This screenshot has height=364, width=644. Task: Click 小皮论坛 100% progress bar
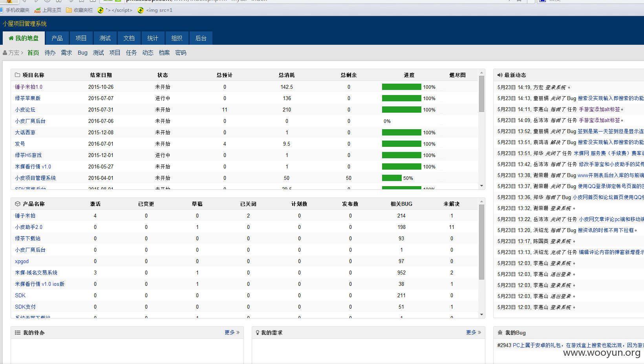coord(402,110)
